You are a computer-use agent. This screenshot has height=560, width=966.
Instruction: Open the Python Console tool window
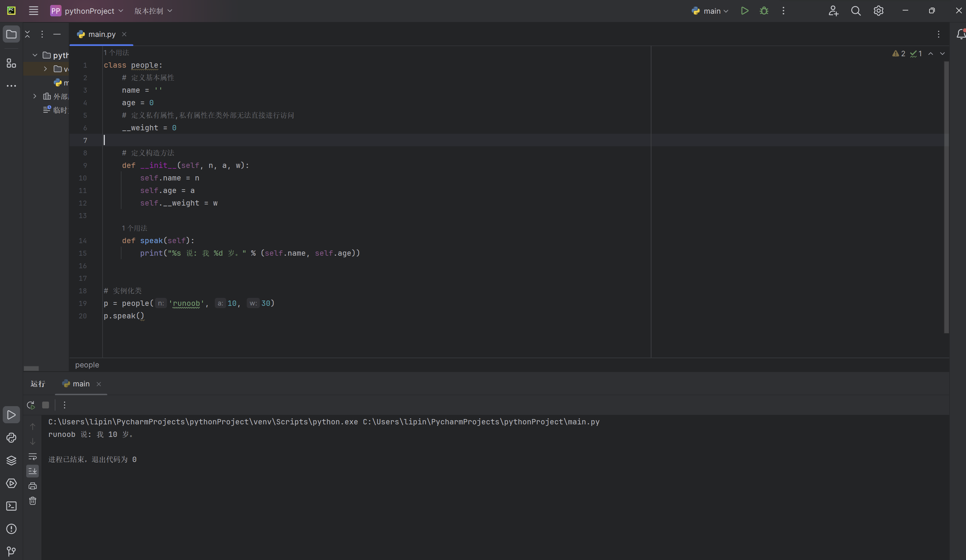[x=11, y=438]
